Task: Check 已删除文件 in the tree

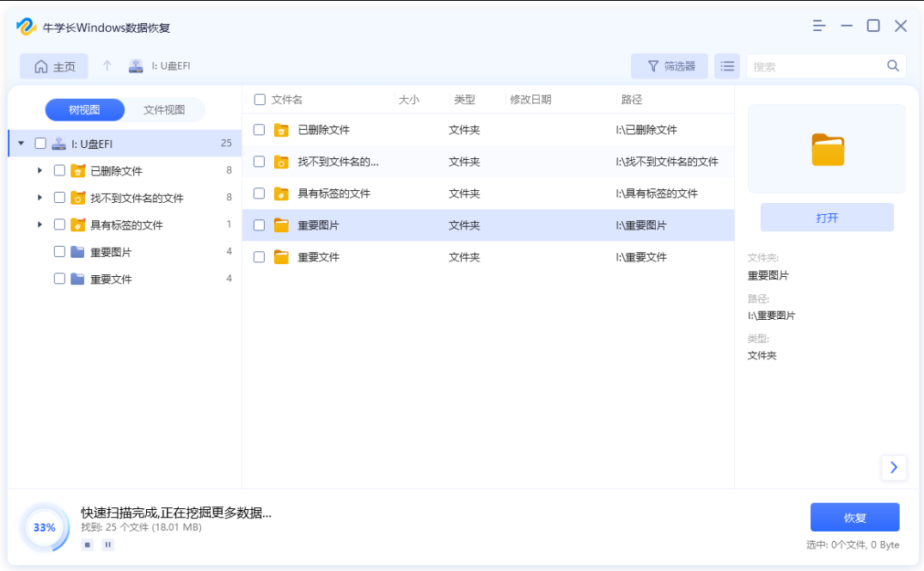Action: [59, 170]
